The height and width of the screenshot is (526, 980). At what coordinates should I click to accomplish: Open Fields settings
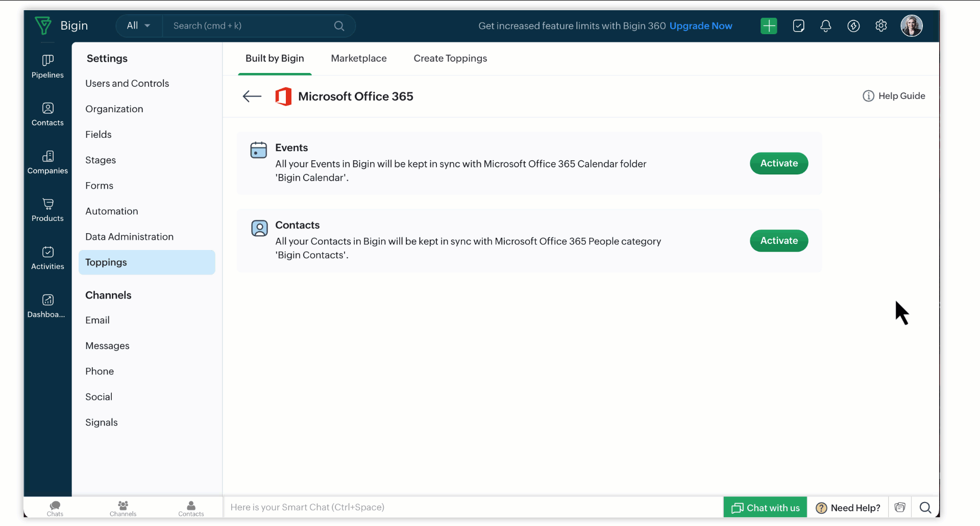[99, 134]
